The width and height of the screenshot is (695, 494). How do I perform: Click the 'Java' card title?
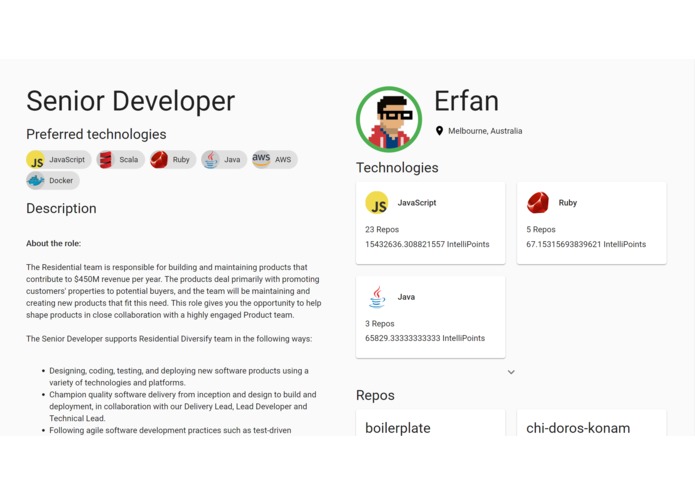tap(406, 297)
